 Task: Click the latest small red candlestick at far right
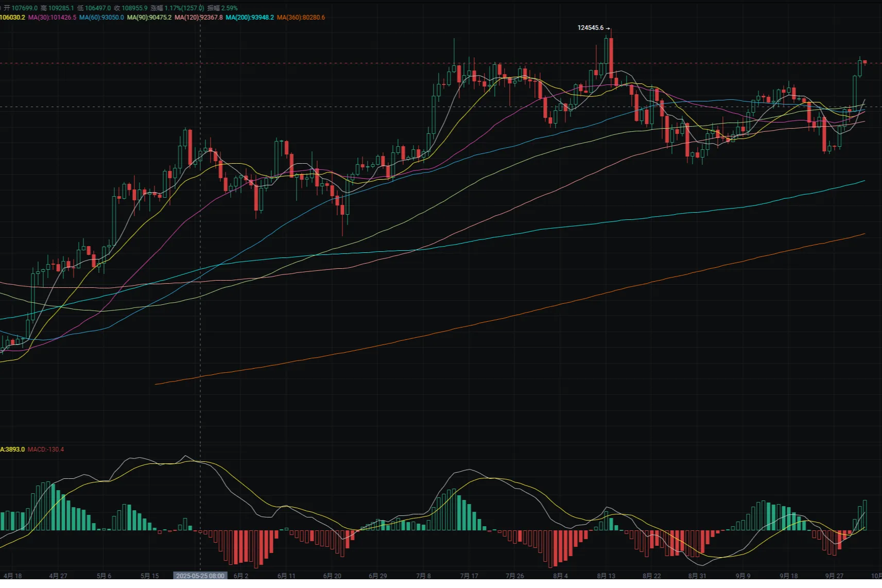pyautogui.click(x=865, y=62)
